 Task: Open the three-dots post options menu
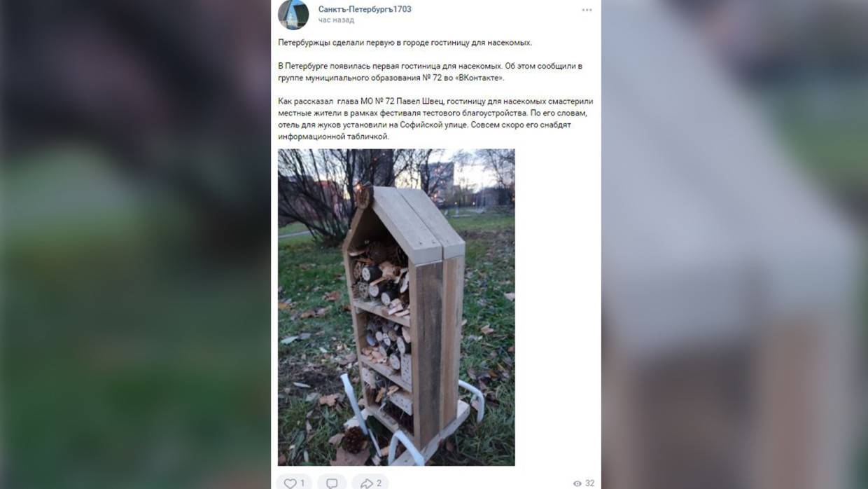click(587, 10)
